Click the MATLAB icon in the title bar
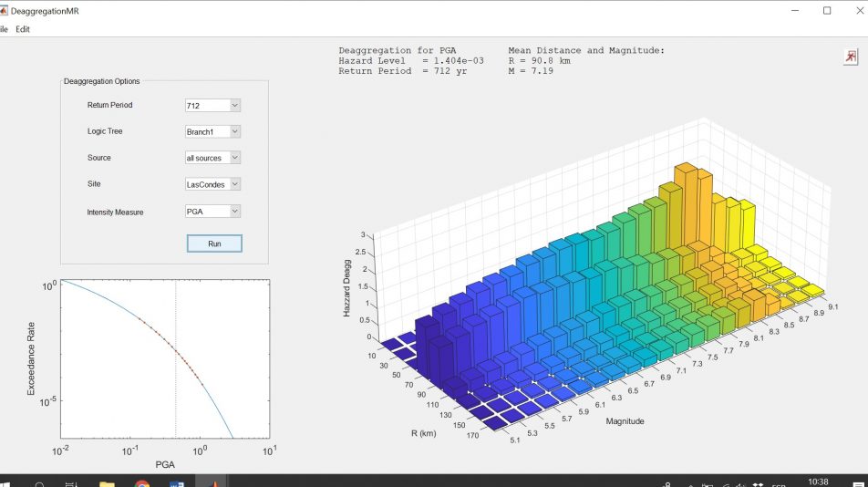The width and height of the screenshot is (868, 487). 4,11
